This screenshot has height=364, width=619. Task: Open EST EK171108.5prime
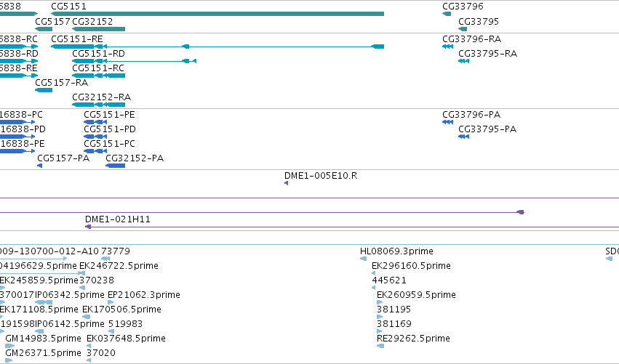point(39,310)
